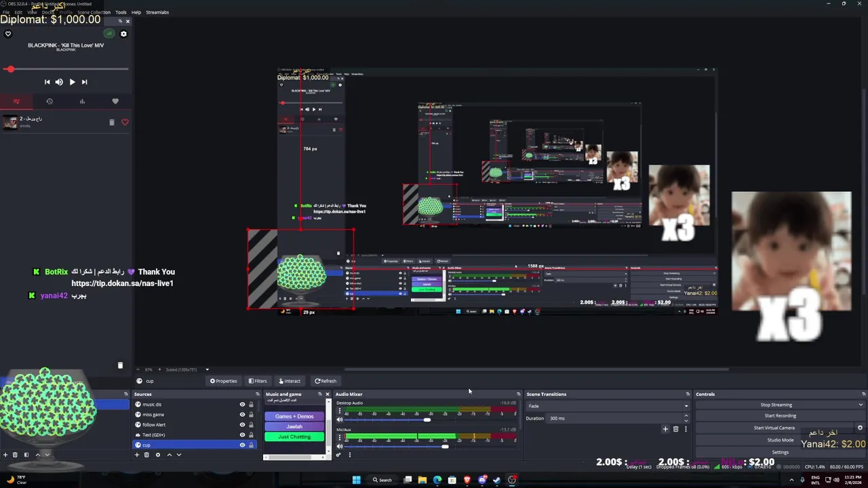Screen dimensions: 868x488
Task: Pop out the music dock panel
Action: coord(120,21)
